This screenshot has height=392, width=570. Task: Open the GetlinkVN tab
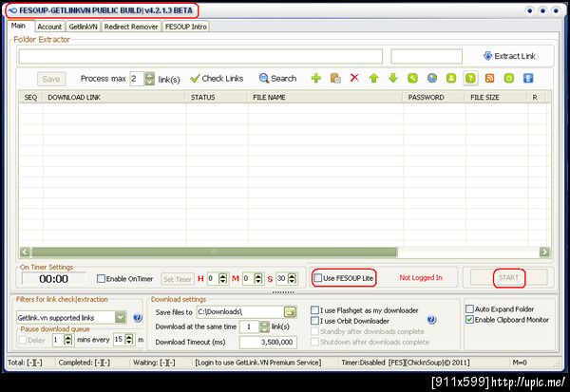[x=84, y=27]
